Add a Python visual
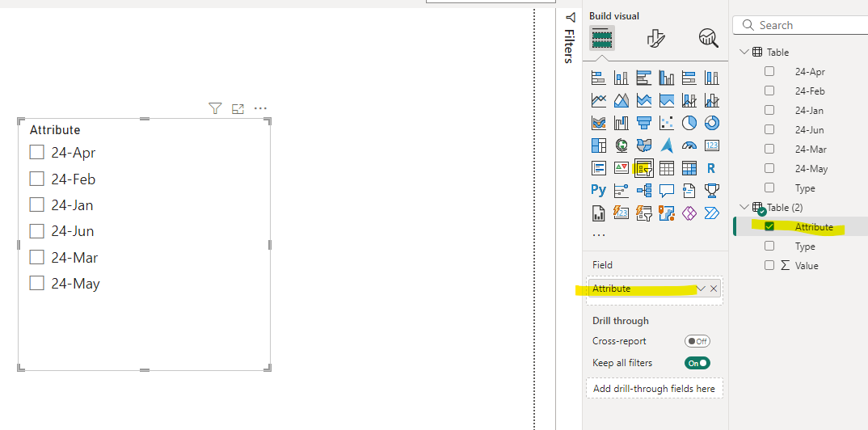Image resolution: width=868 pixels, height=430 pixels. [598, 190]
